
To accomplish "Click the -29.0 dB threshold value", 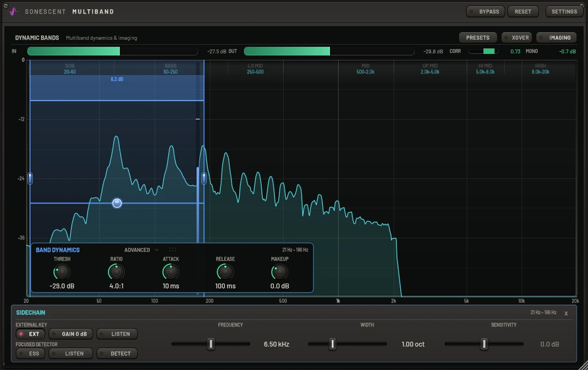I will (x=62, y=286).
